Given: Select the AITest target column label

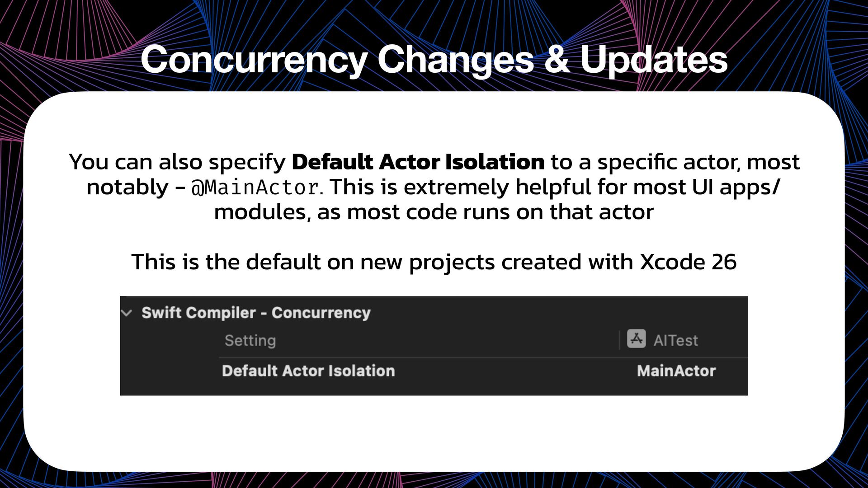Looking at the screenshot, I should (675, 340).
